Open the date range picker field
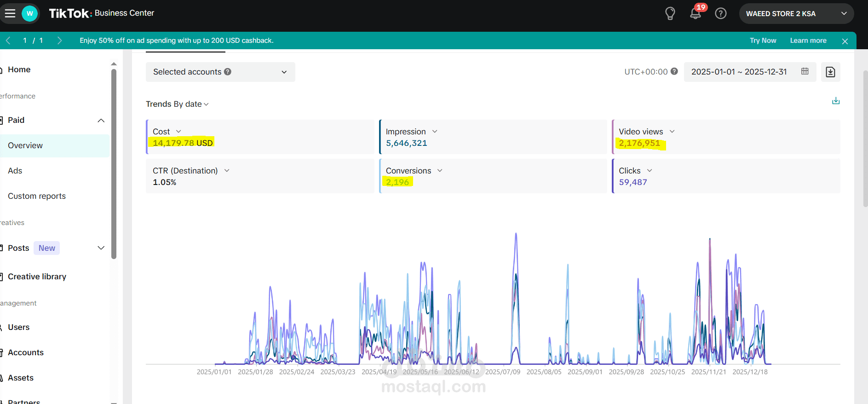868x404 pixels. tap(750, 72)
